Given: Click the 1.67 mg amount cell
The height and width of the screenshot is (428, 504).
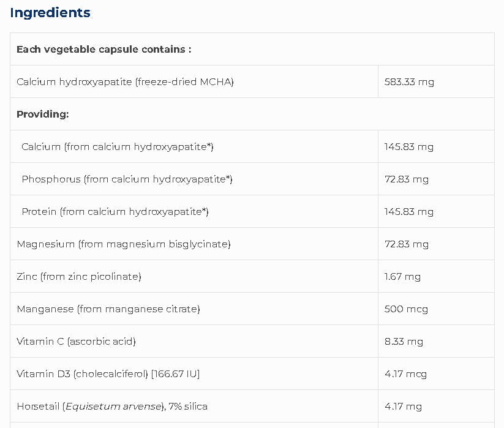Looking at the screenshot, I should [402, 277].
